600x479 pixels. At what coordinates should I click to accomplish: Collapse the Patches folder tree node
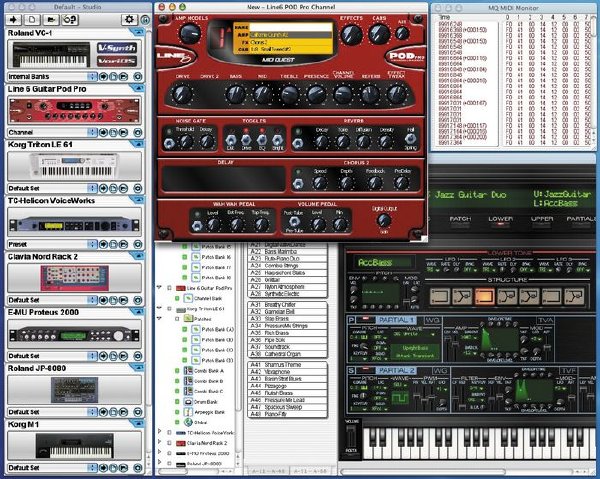160,318
